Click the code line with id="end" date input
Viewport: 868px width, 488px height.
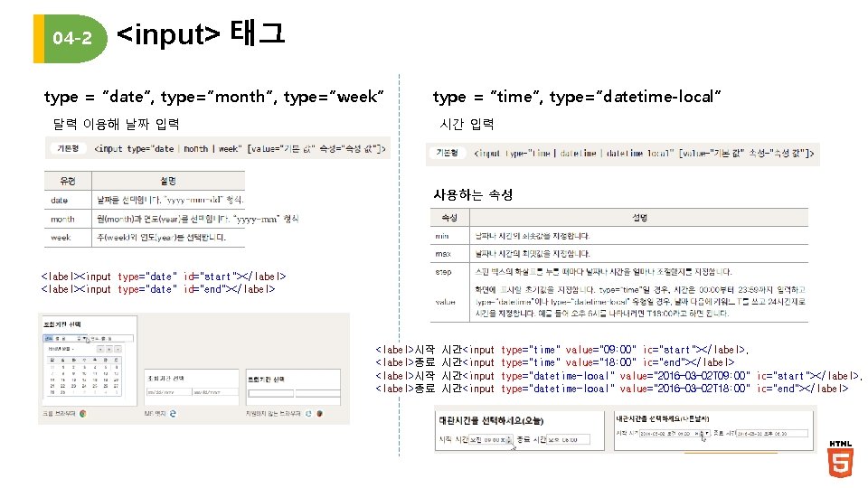[157, 289]
